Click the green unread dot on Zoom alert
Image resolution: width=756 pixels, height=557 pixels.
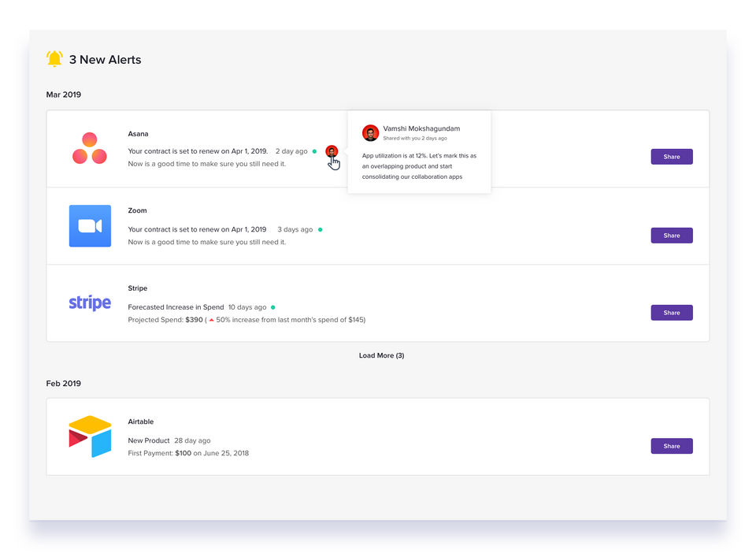320,229
